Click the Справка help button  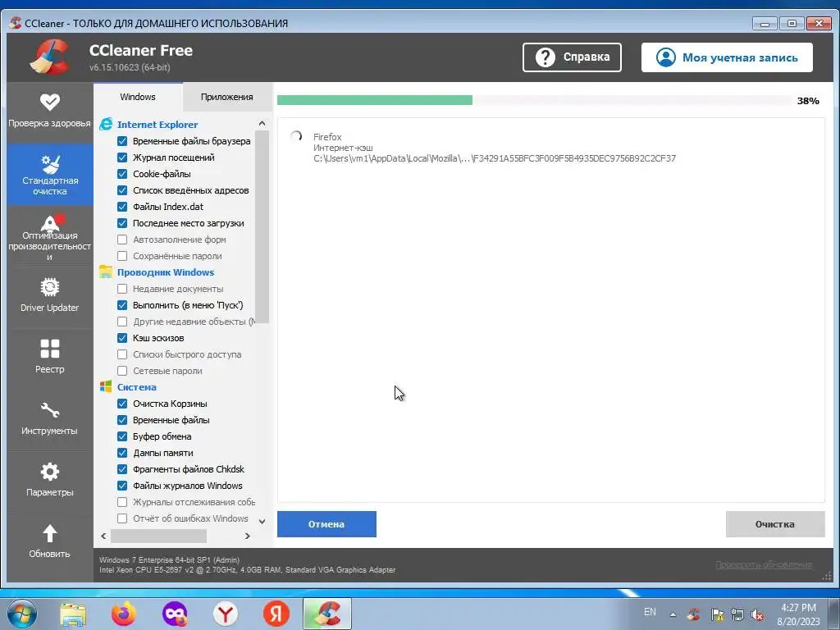tap(572, 57)
